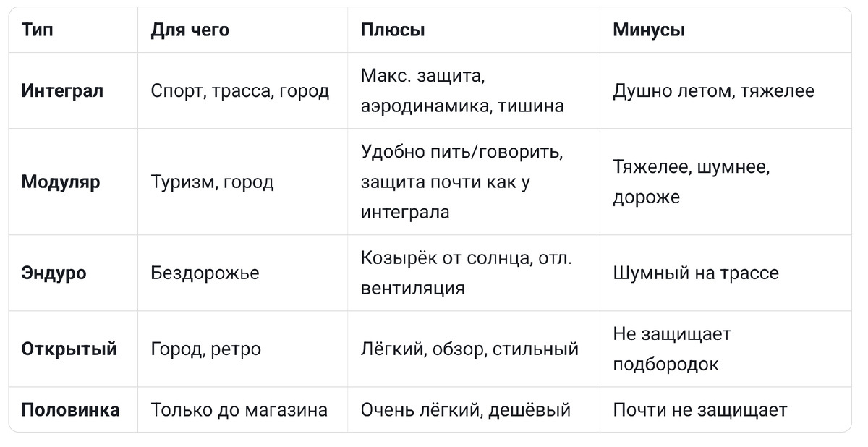
Task: Select the Интеграл row label
Action: pyautogui.click(x=62, y=91)
